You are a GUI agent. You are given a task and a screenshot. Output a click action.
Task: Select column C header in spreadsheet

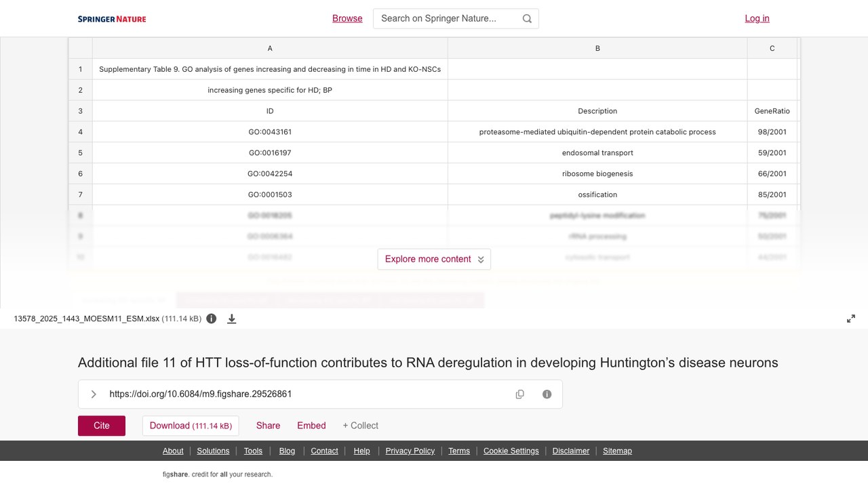coord(772,48)
